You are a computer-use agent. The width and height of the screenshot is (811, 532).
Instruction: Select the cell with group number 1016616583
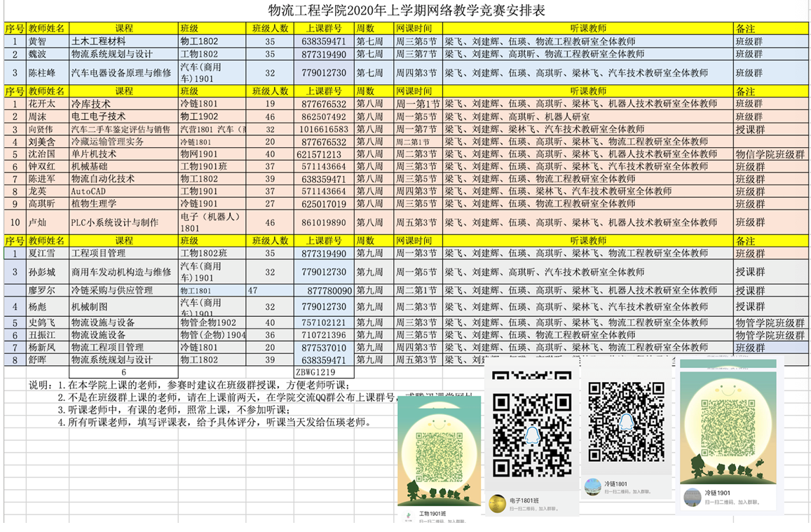point(323,129)
